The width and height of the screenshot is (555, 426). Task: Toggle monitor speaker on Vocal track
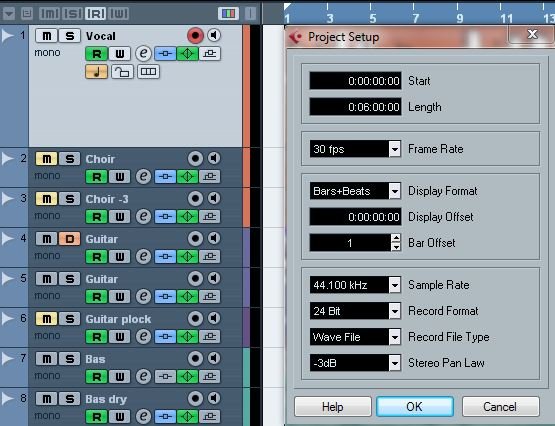coord(214,35)
